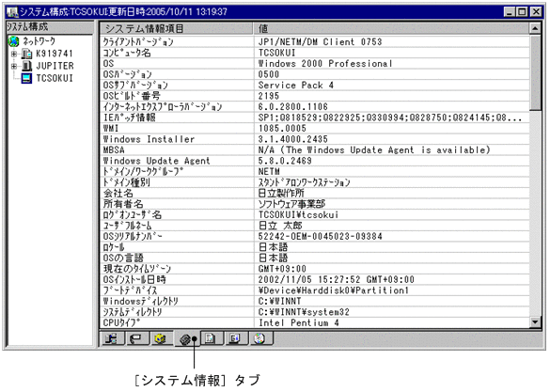Select the クライアントバージョン row label
This screenshot has height=392, width=550.
(138, 42)
